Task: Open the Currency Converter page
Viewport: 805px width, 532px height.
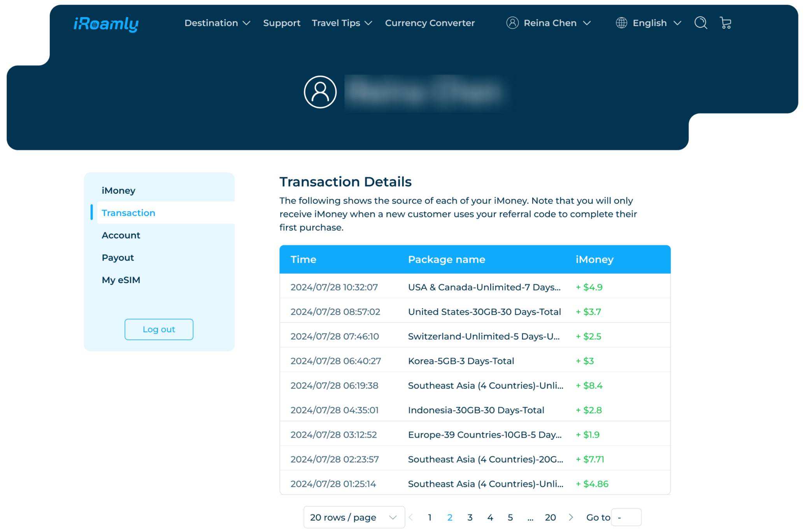Action: pos(430,23)
